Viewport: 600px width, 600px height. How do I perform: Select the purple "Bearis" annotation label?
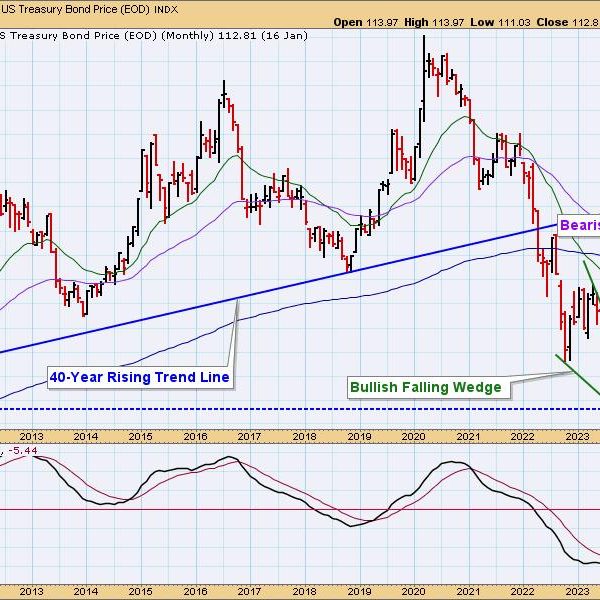pos(578,225)
